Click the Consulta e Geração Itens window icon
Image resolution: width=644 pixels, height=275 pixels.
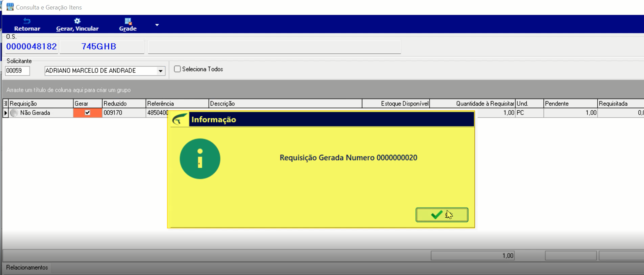[x=10, y=7]
